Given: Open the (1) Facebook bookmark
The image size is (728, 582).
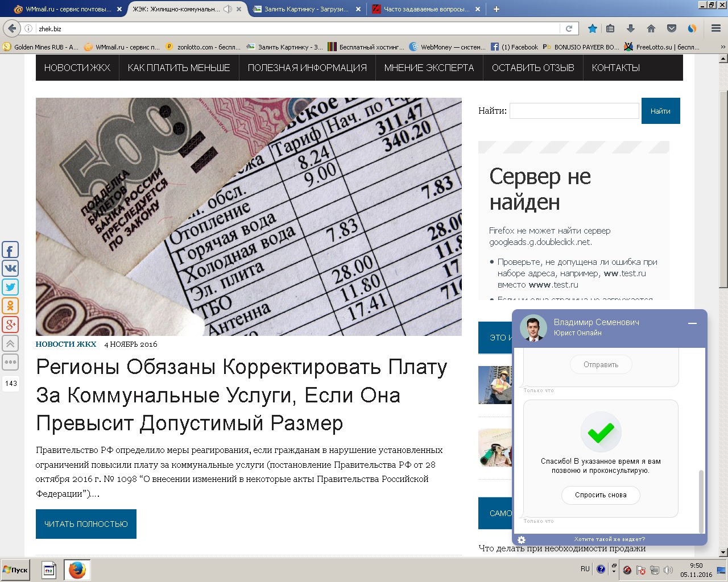Looking at the screenshot, I should (514, 47).
